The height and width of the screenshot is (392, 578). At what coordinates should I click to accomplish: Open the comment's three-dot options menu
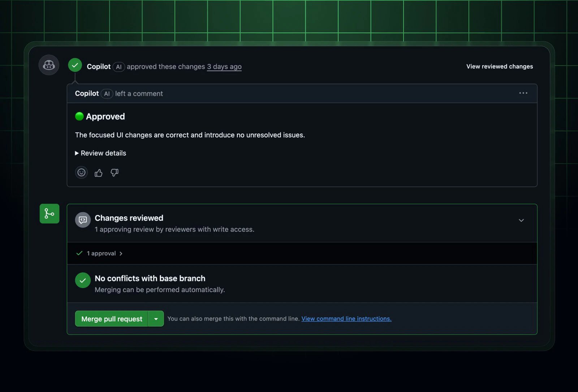click(523, 93)
